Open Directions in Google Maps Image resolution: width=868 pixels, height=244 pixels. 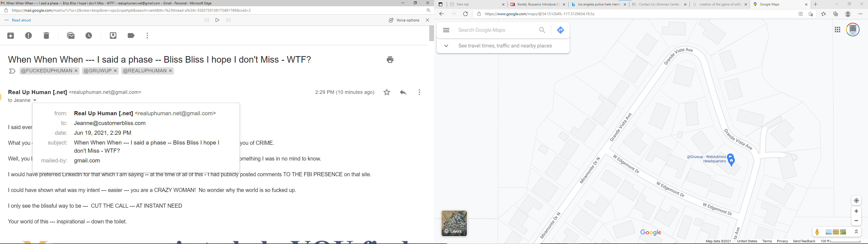click(x=561, y=30)
